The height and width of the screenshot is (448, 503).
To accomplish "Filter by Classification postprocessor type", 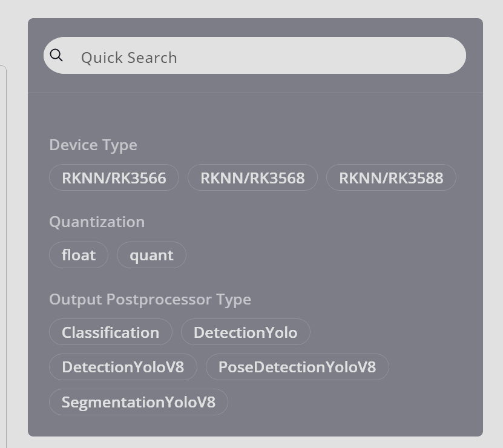I will pyautogui.click(x=110, y=332).
